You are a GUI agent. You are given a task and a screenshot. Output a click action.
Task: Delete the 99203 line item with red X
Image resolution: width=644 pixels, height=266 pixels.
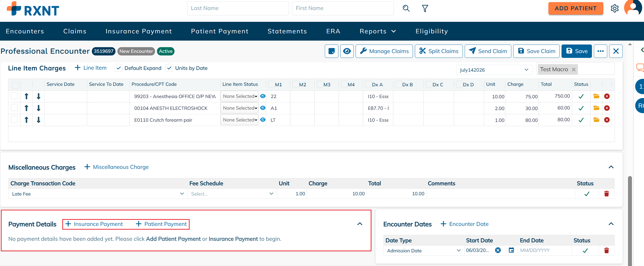[607, 96]
